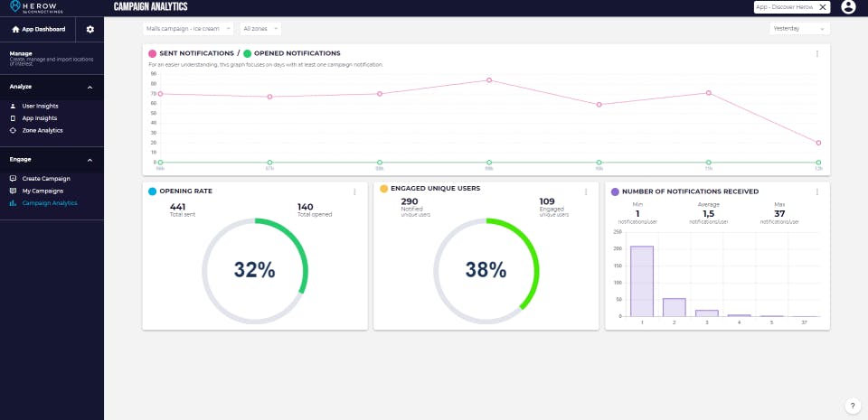
Task: Open the help question mark button
Action: click(x=853, y=406)
